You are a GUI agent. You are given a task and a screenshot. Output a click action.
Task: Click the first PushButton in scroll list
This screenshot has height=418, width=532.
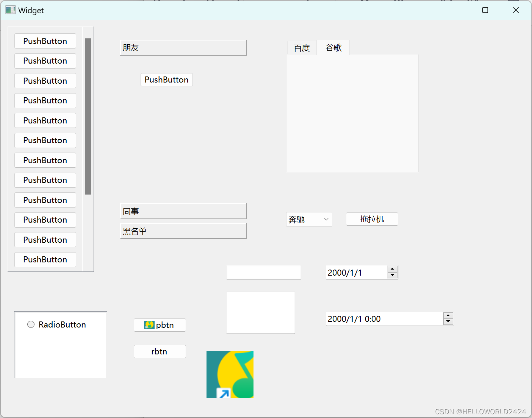[45, 41]
